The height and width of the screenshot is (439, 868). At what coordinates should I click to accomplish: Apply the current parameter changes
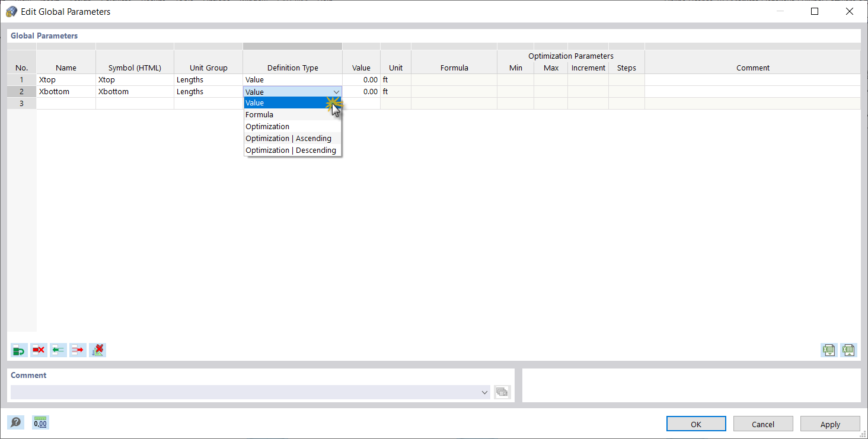[x=830, y=423]
